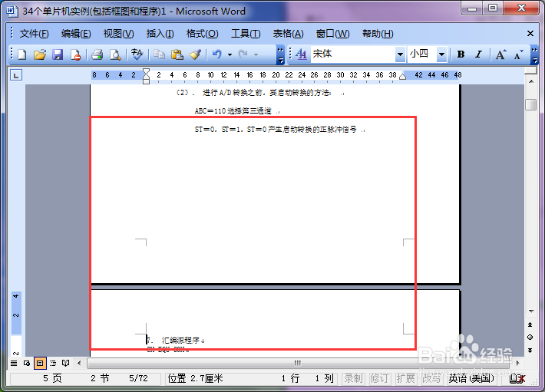Click the Copy icon in the toolbar
This screenshot has width=545, height=392.
click(x=159, y=54)
